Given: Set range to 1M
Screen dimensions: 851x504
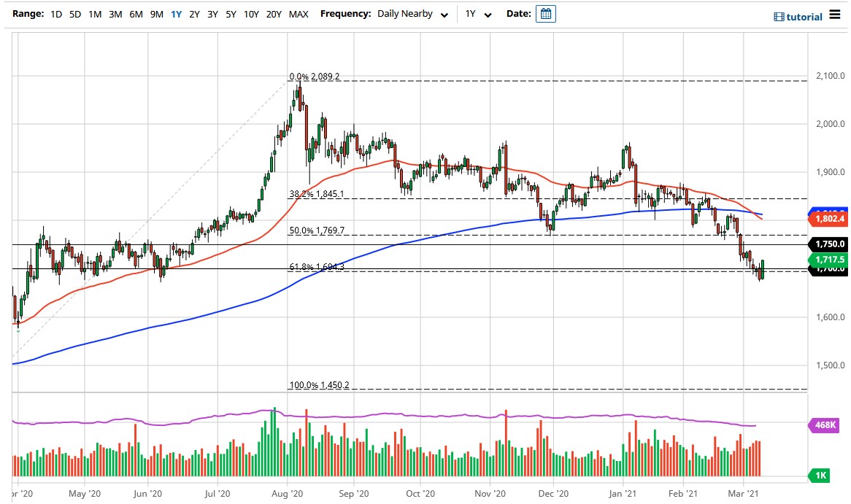Looking at the screenshot, I should point(95,14).
